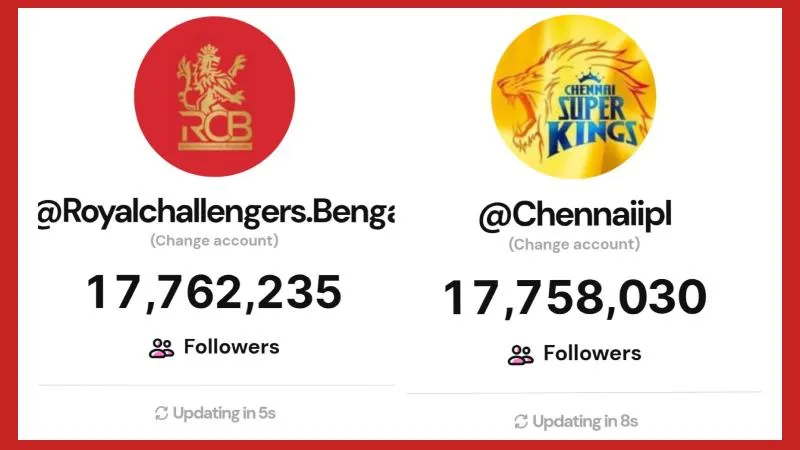
Task: Select the 17,762,235 follower count
Action: tap(214, 292)
